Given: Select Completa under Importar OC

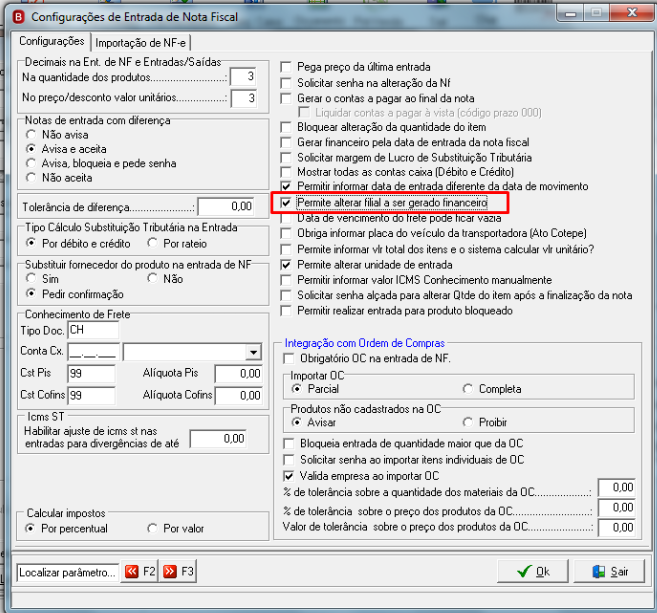Looking at the screenshot, I should (x=468, y=389).
